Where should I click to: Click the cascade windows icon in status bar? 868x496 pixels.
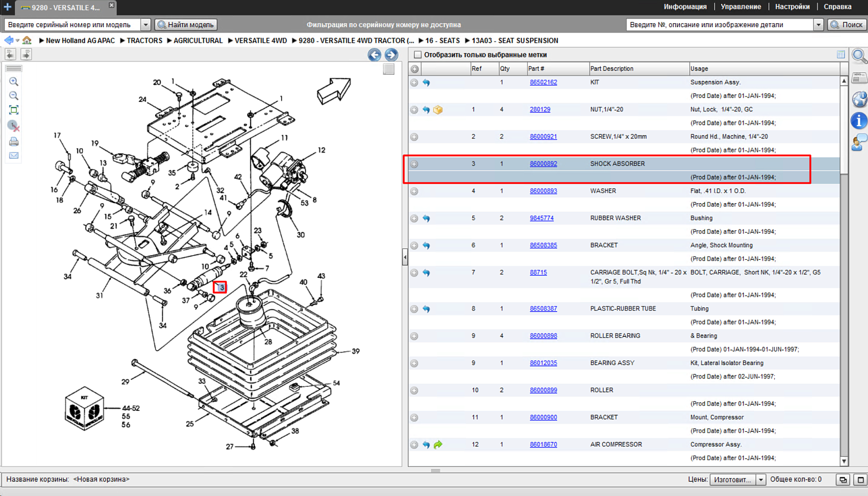pyautogui.click(x=843, y=480)
